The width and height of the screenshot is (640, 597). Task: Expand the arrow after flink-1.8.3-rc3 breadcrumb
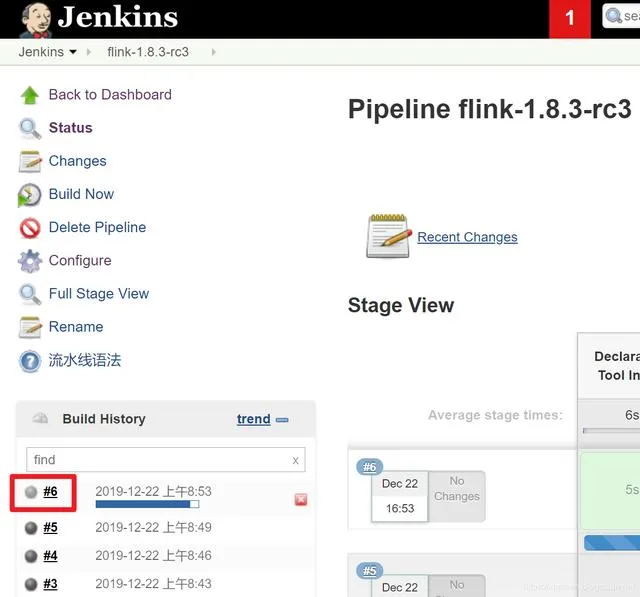[213, 52]
